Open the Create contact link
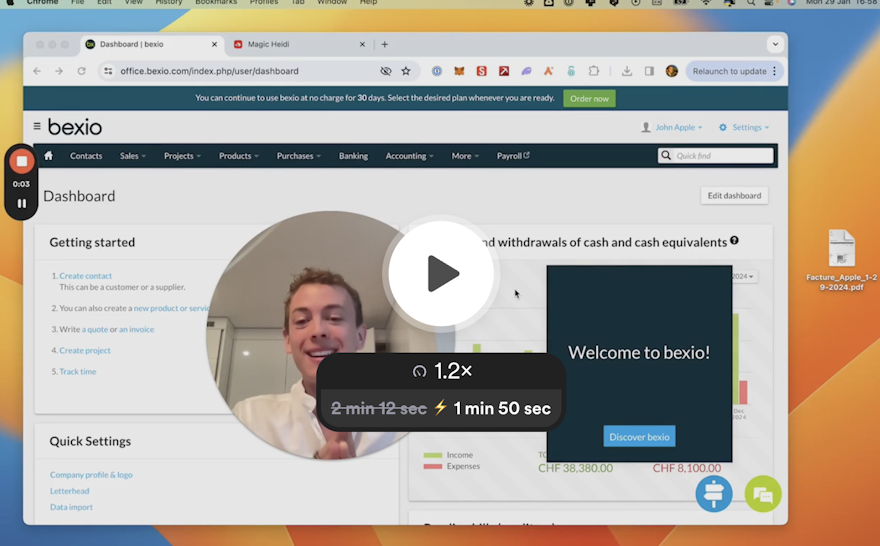880x546 pixels. (x=85, y=276)
